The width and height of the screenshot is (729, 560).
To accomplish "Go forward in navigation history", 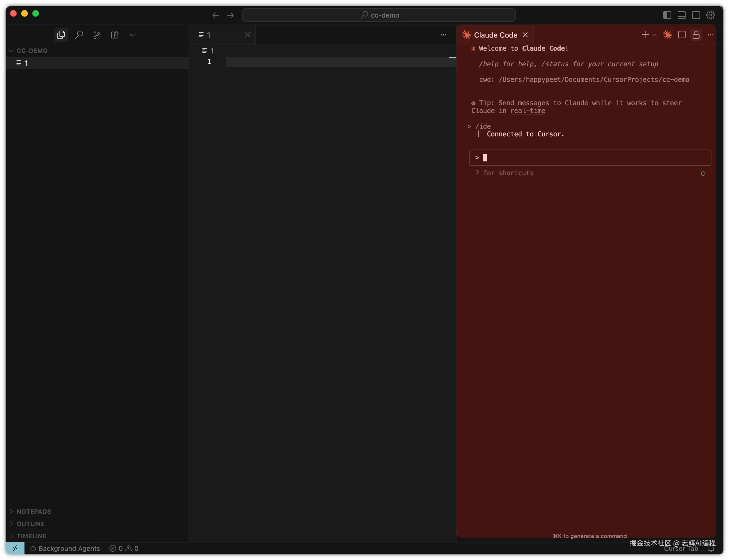I will click(230, 15).
